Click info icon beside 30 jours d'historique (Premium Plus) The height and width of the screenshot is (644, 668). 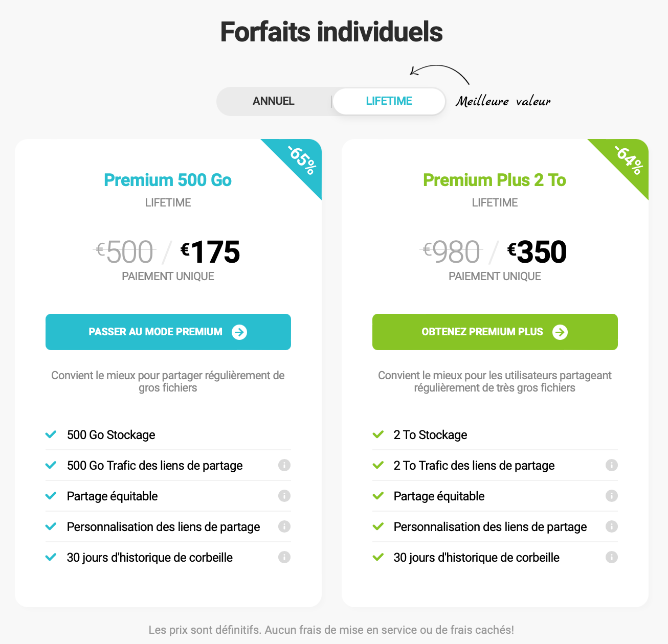(x=611, y=557)
